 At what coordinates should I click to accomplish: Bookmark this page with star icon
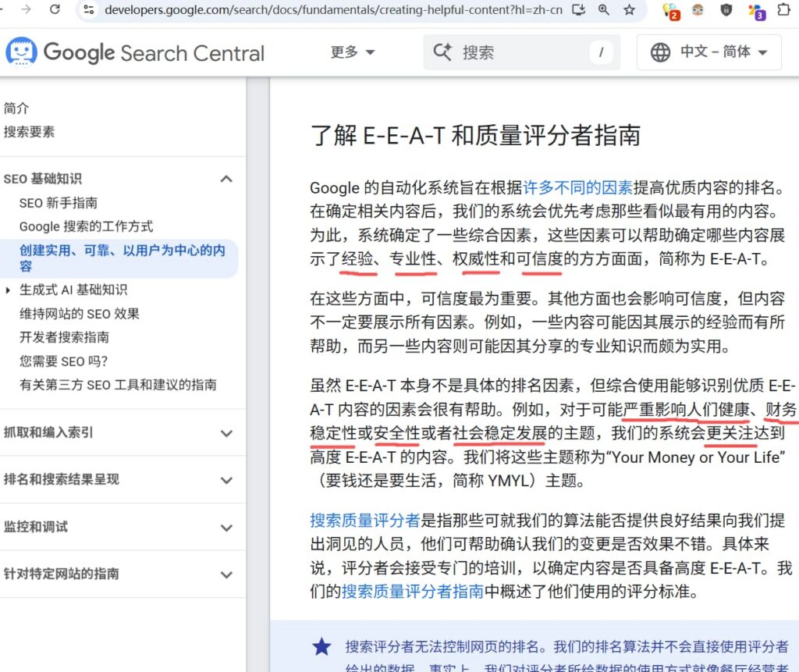[x=630, y=9]
